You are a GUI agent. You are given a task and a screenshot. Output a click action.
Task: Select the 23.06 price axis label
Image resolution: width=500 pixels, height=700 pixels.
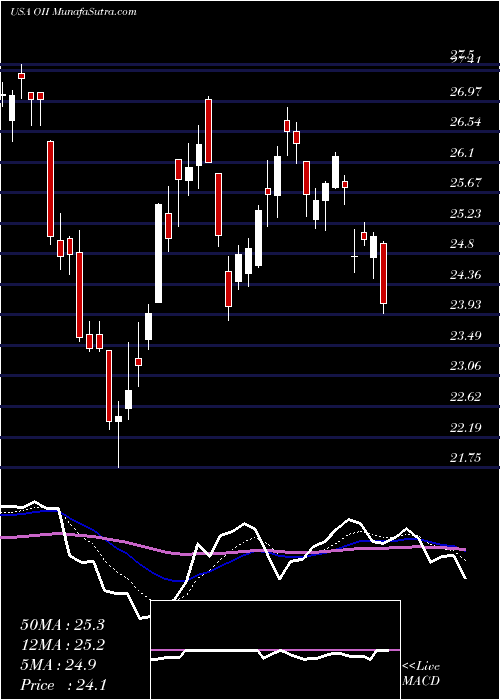click(466, 367)
